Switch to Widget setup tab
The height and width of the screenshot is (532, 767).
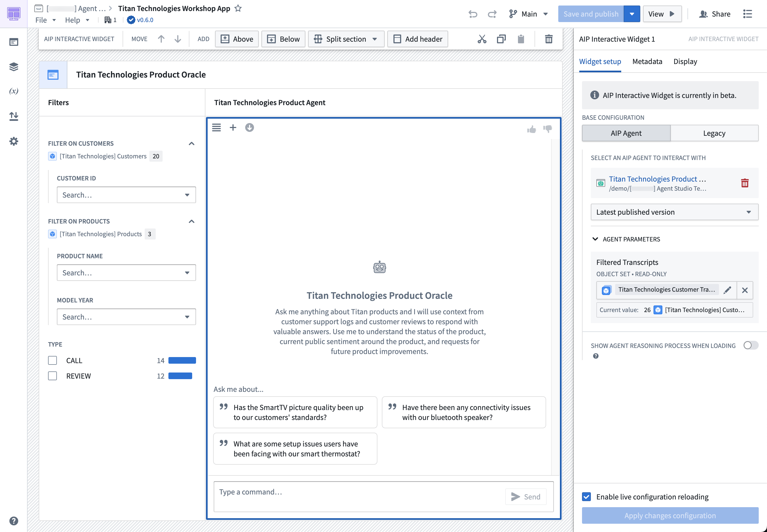point(600,61)
